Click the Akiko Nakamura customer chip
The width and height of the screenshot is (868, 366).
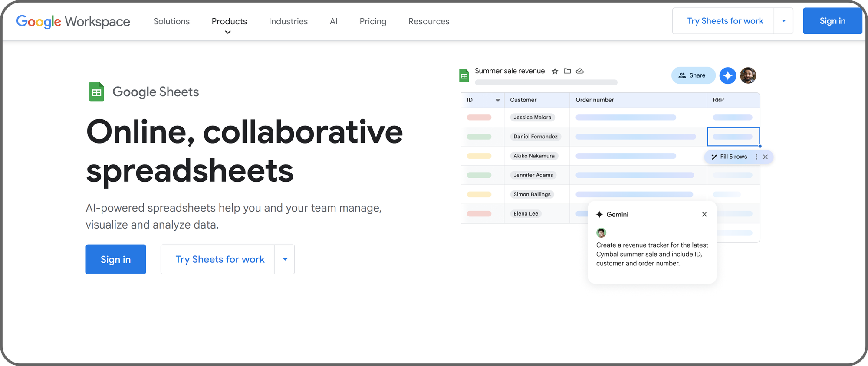(x=534, y=156)
